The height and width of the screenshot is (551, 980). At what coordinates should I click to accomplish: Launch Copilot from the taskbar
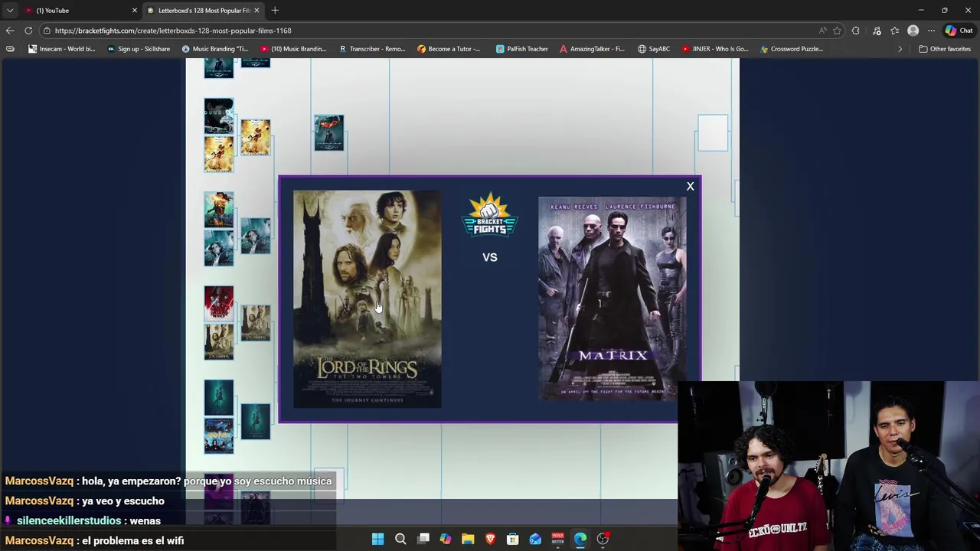click(x=446, y=539)
